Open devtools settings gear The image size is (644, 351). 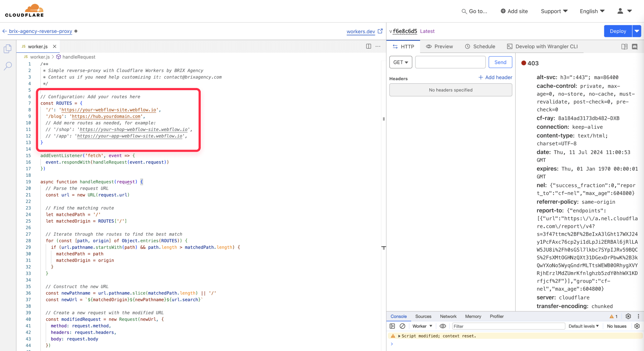[x=628, y=316]
